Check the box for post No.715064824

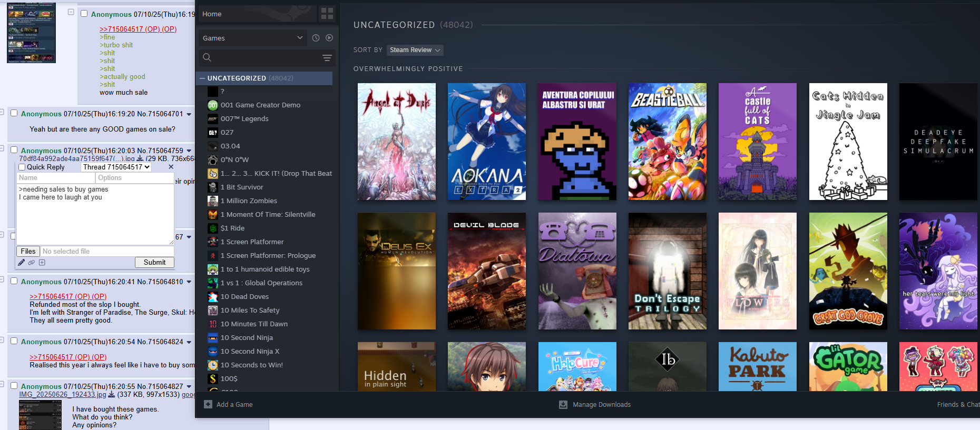tap(14, 341)
